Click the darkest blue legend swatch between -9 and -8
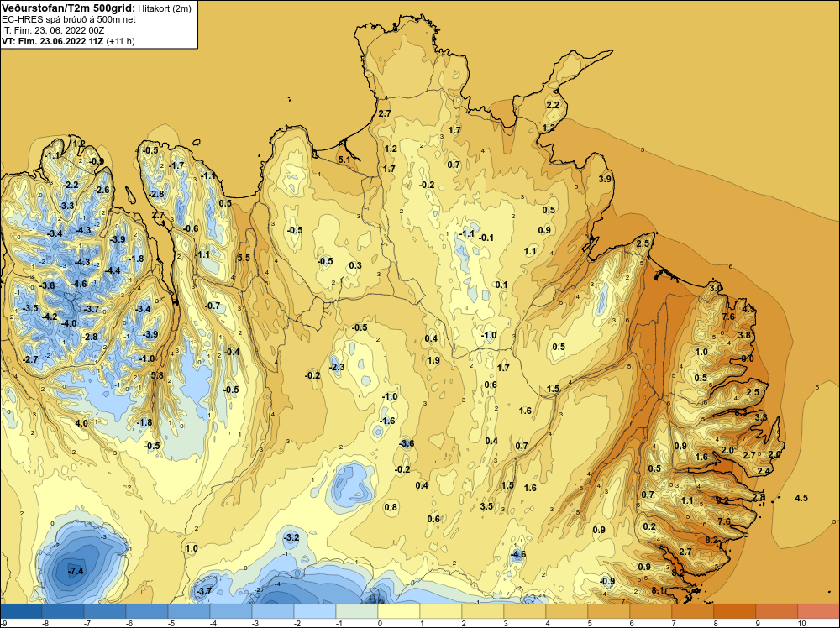Image resolution: width=840 pixels, height=628 pixels. coord(21,611)
